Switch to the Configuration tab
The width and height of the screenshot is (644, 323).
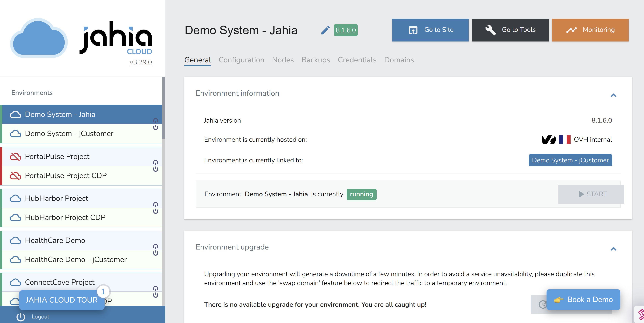(x=241, y=60)
